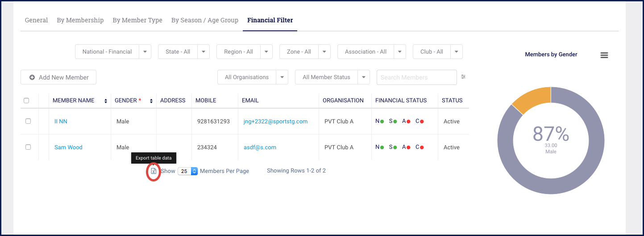Screen dimensions: 644x236
Task: Click email jng+2322@sportstg.com
Action: click(x=275, y=122)
